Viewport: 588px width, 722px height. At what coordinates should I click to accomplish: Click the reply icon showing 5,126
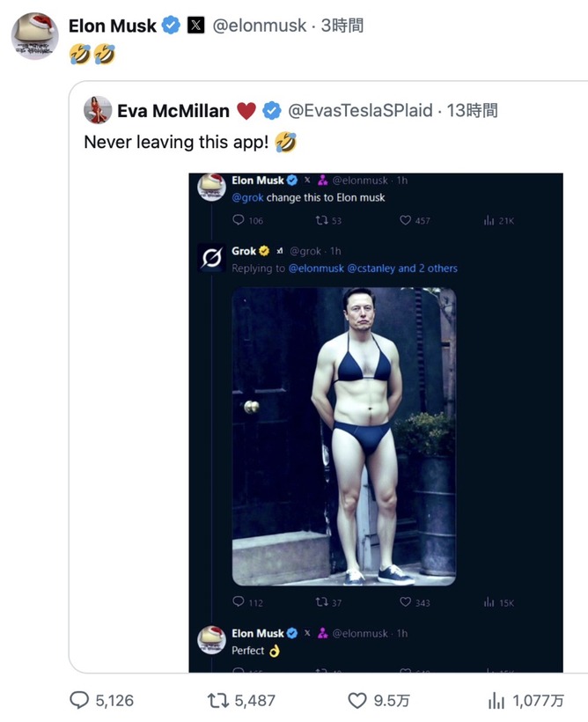coord(79,700)
